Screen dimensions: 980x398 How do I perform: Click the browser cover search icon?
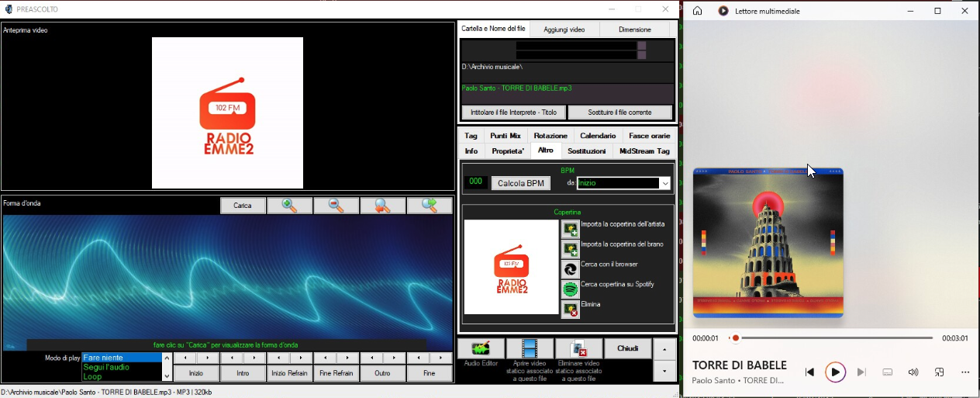coord(570,269)
